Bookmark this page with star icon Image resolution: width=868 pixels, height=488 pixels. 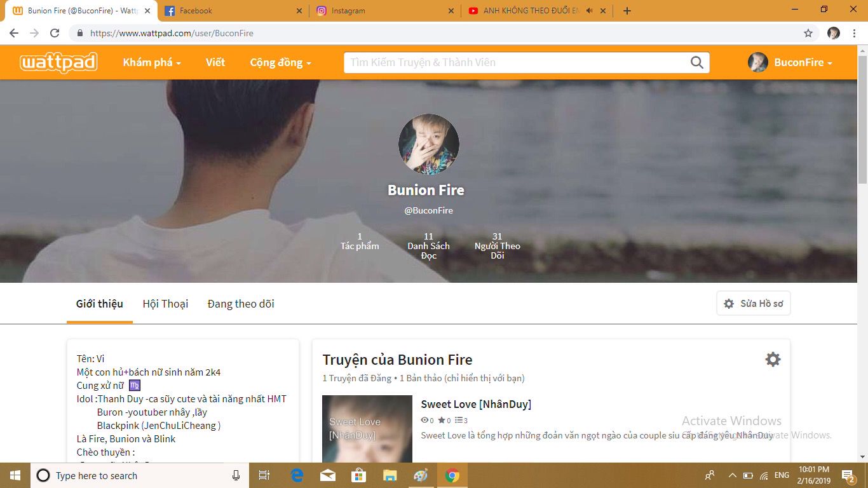point(808,33)
